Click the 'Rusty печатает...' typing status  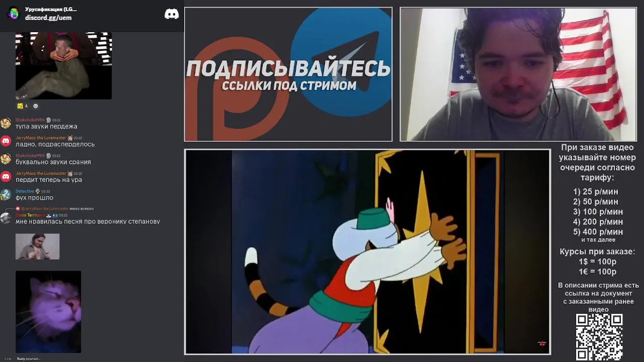(x=28, y=359)
